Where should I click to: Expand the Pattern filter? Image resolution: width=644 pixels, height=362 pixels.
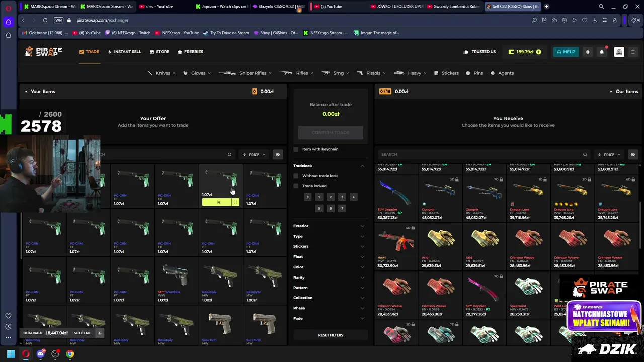pos(330,288)
